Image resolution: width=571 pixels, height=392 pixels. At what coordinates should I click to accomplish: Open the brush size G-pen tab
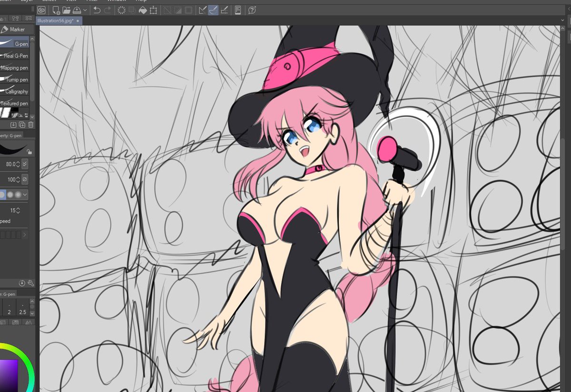pos(8,295)
